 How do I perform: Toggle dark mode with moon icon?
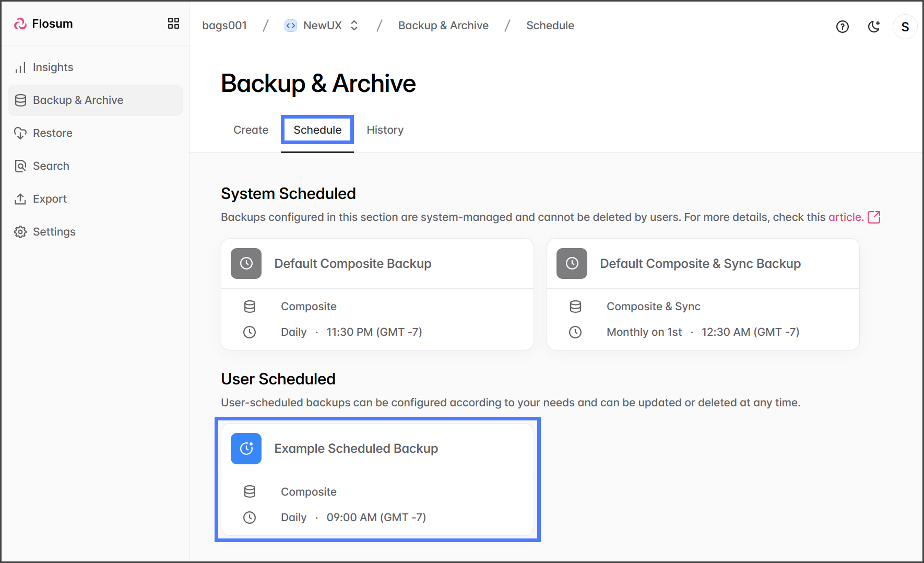point(873,27)
